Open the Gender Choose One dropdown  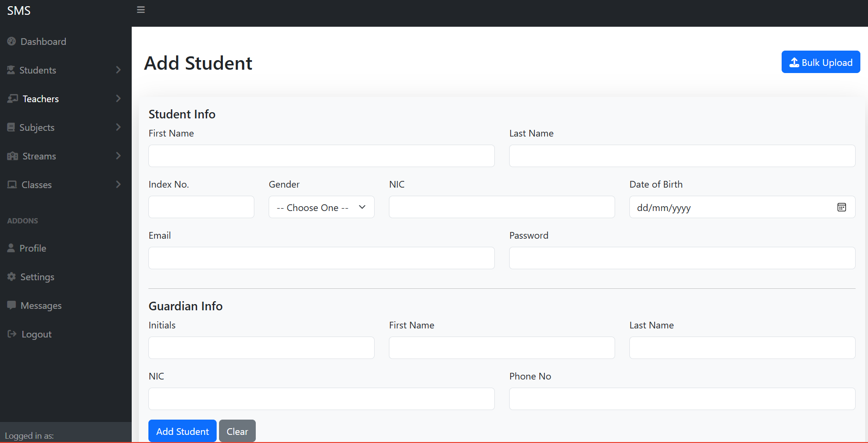321,207
